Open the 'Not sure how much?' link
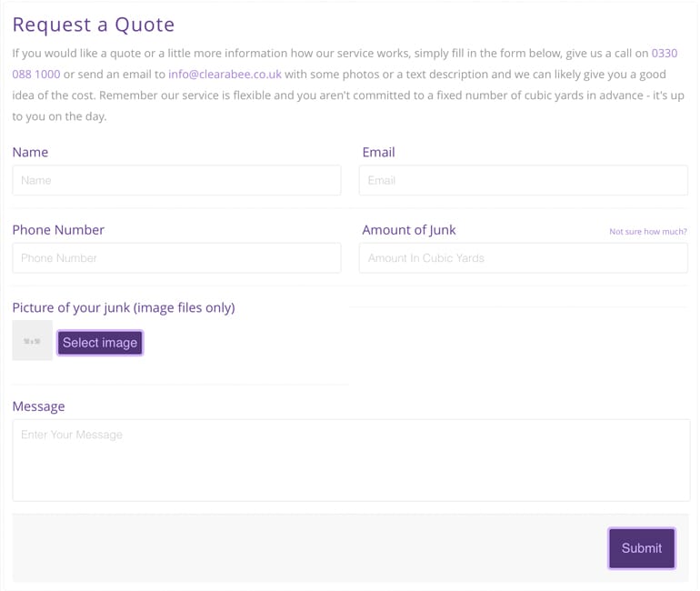This screenshot has height=591, width=700. 647,232
